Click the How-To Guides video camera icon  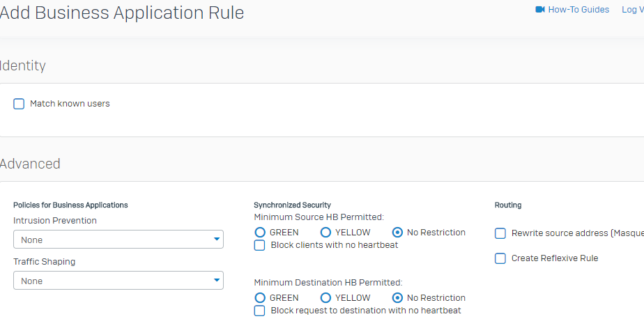[540, 10]
